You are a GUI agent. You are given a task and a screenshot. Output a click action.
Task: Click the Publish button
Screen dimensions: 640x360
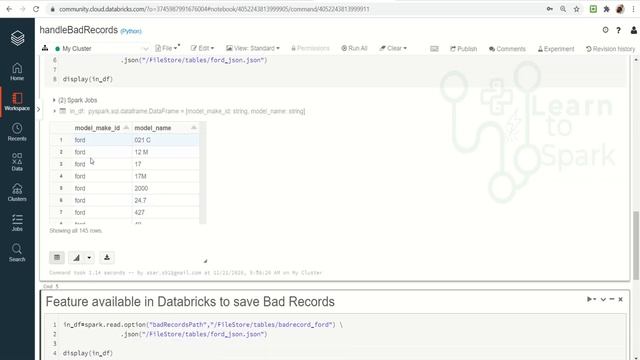coord(464,49)
